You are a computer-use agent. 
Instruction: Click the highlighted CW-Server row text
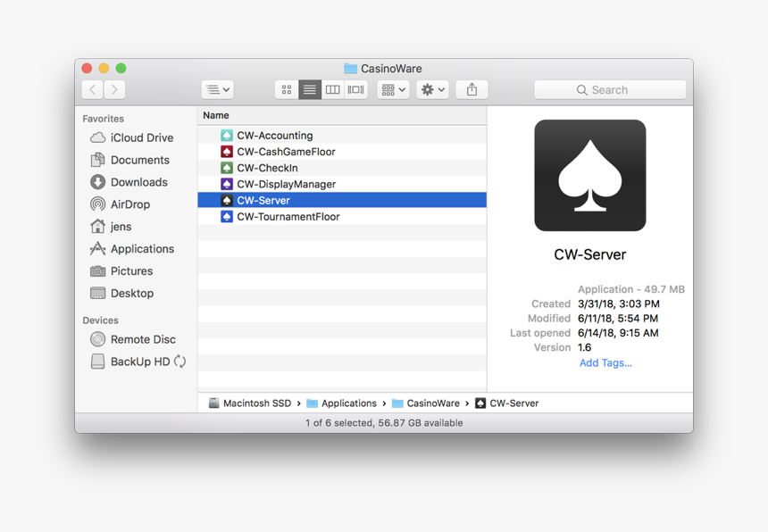click(263, 200)
